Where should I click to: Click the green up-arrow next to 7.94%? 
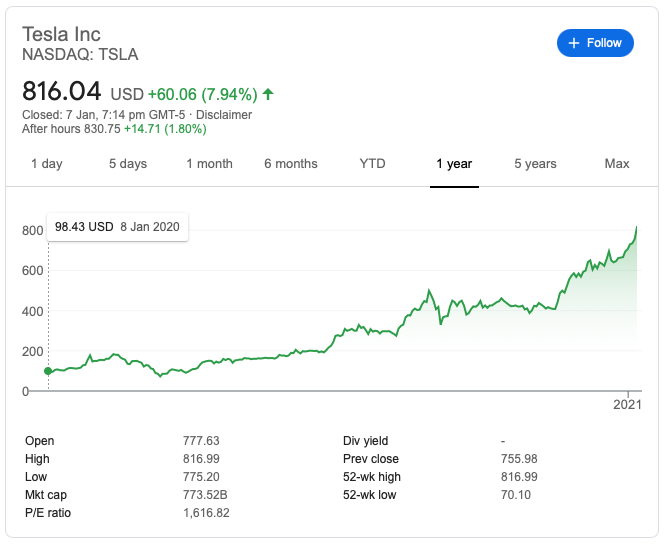point(268,94)
